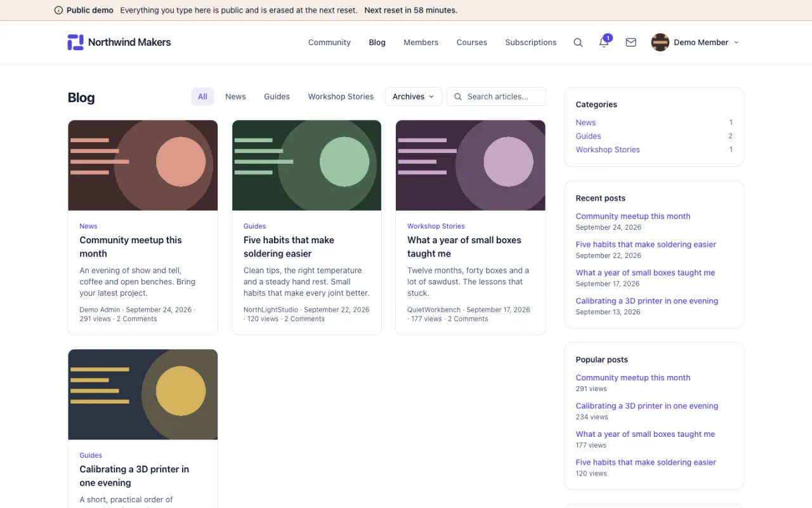The width and height of the screenshot is (812, 508).
Task: Open Community meetup under Recent posts
Action: (x=633, y=216)
